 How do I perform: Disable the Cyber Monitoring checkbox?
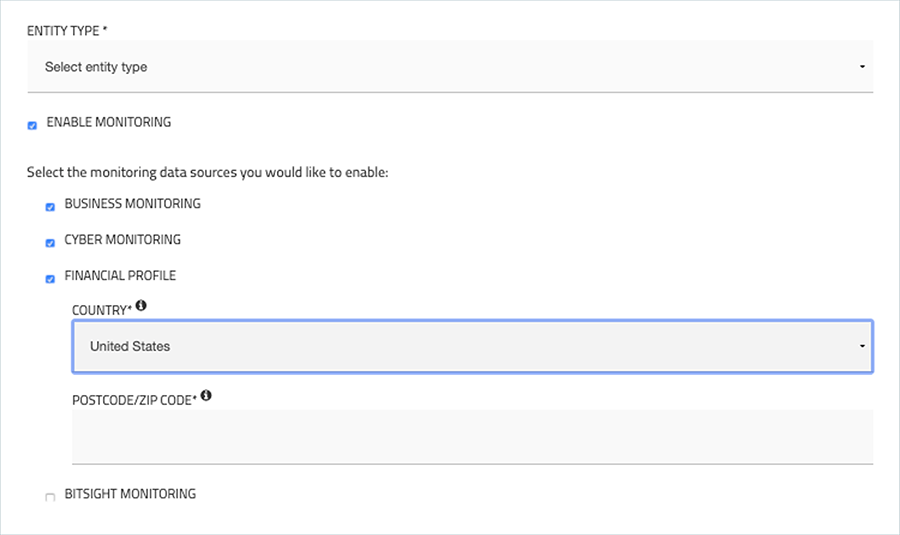tap(51, 243)
